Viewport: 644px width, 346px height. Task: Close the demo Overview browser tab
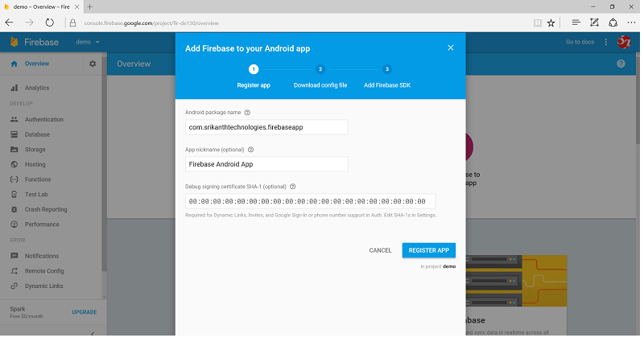[x=76, y=6]
